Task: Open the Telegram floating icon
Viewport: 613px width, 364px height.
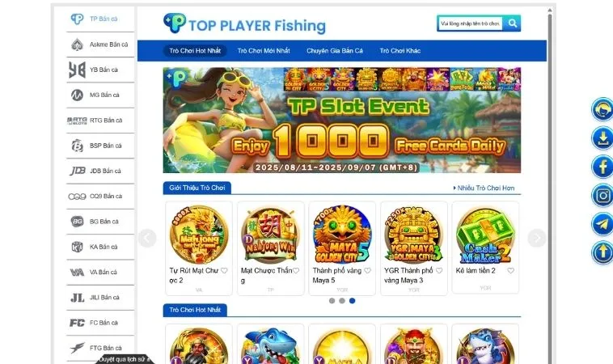Action: click(602, 224)
